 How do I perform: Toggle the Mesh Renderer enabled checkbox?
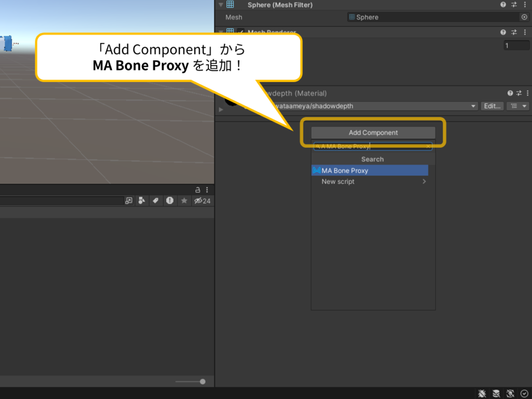click(x=241, y=32)
